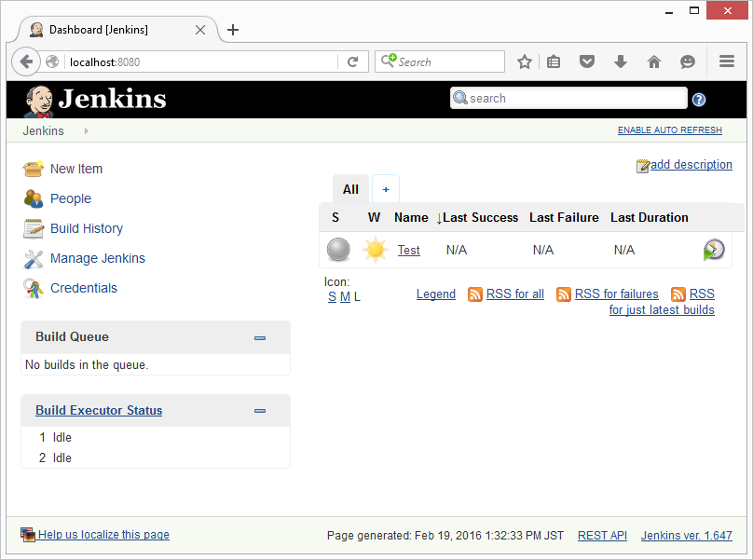Open the Legend link
The height and width of the screenshot is (560, 753).
tap(436, 294)
